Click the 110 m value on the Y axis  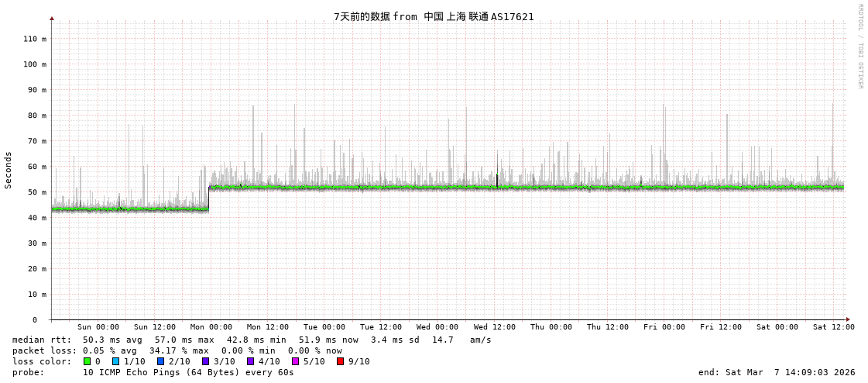click(x=35, y=39)
